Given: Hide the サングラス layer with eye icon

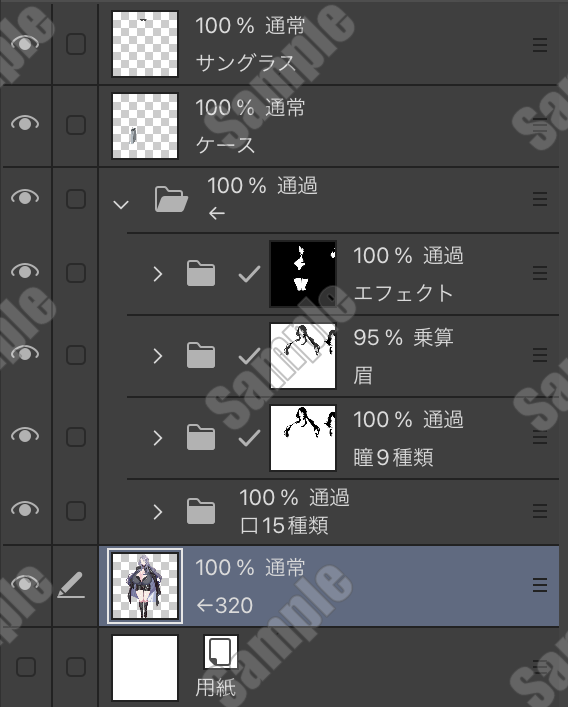Looking at the screenshot, I should pyautogui.click(x=25, y=43).
